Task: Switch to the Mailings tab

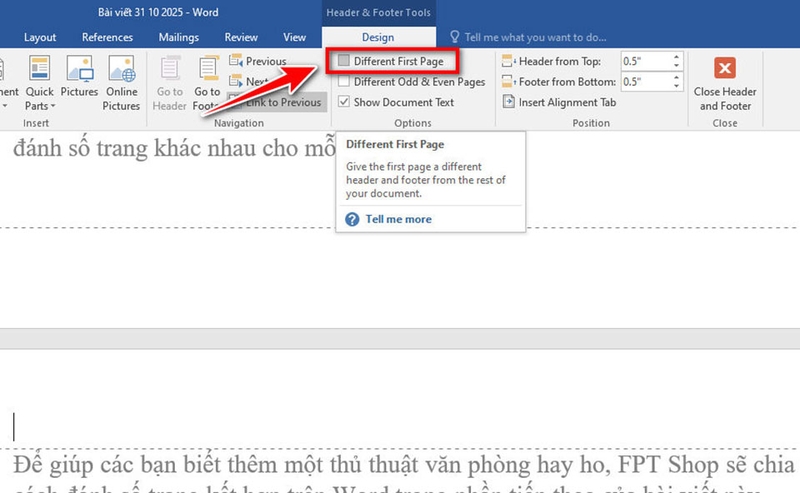Action: pos(179,37)
